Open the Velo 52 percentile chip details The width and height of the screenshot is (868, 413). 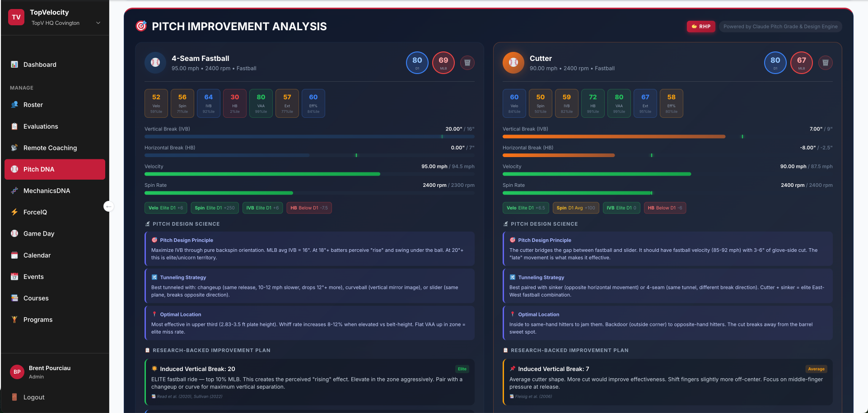click(x=156, y=103)
